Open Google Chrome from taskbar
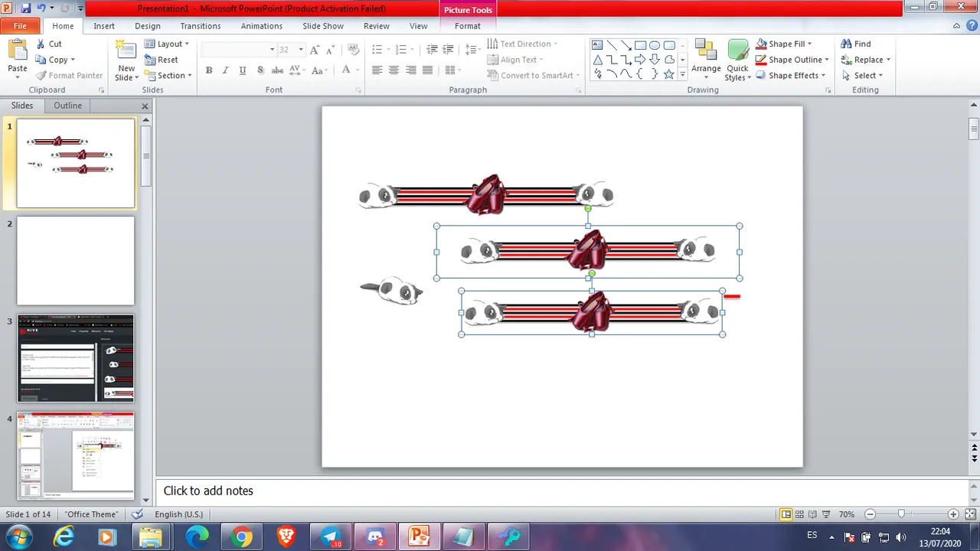 click(241, 537)
